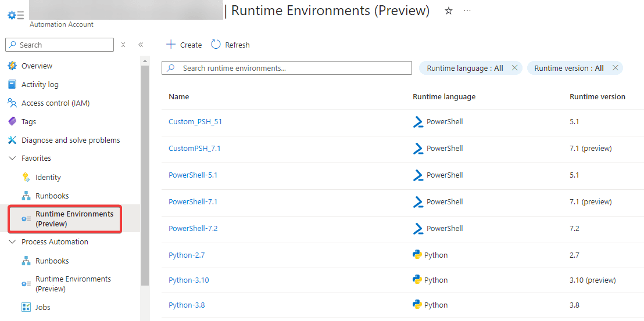Click PowerShell icon in PowerShell-7.2 row
The image size is (644, 321).
tap(418, 228)
